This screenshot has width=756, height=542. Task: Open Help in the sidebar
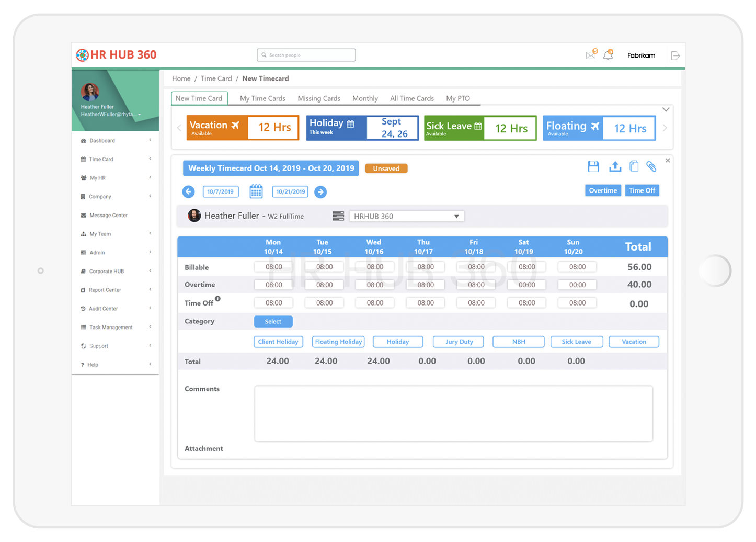pyautogui.click(x=93, y=365)
